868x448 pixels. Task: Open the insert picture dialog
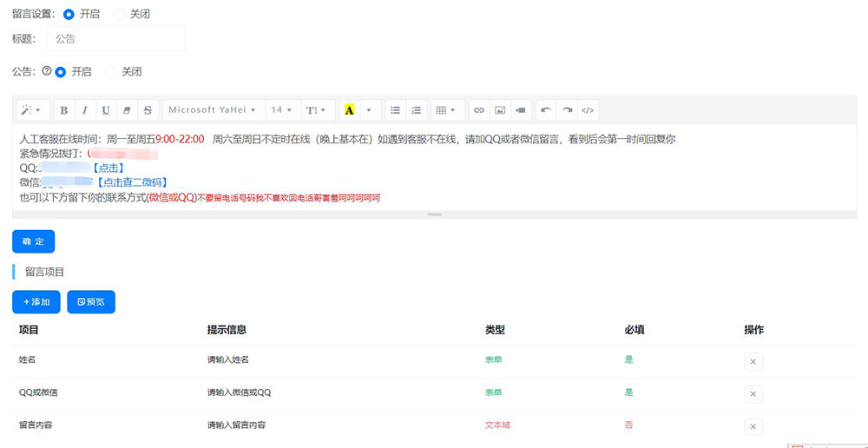pyautogui.click(x=500, y=110)
